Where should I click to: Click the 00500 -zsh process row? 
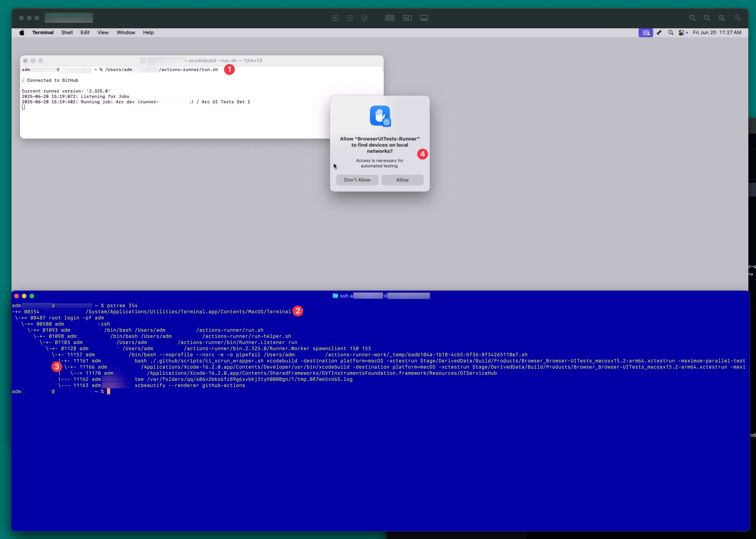click(66, 324)
